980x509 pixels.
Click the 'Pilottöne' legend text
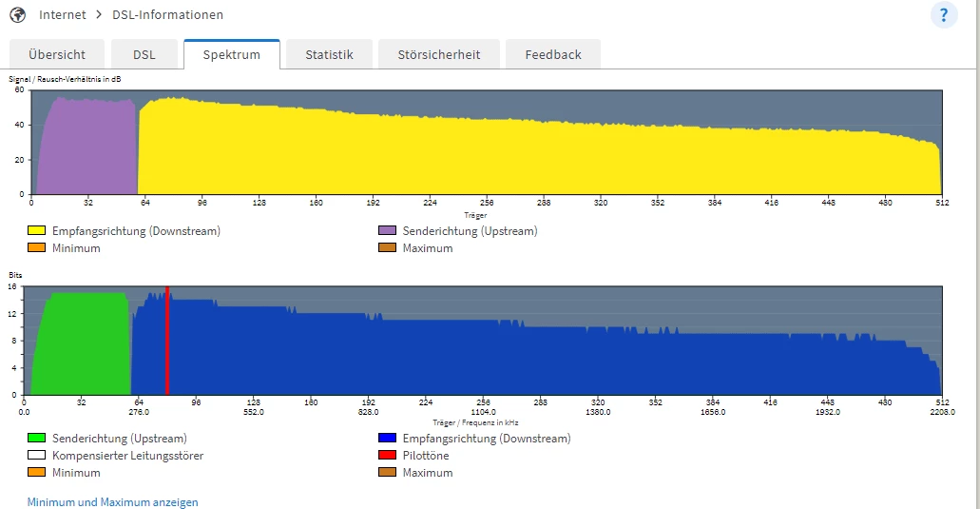[x=426, y=455]
